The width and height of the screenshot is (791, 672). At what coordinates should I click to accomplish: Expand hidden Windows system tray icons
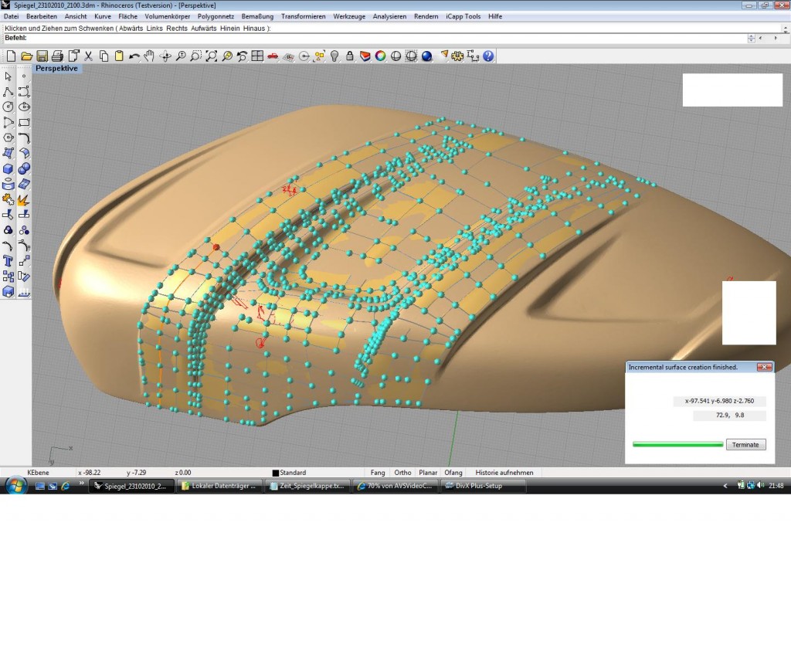(x=725, y=486)
